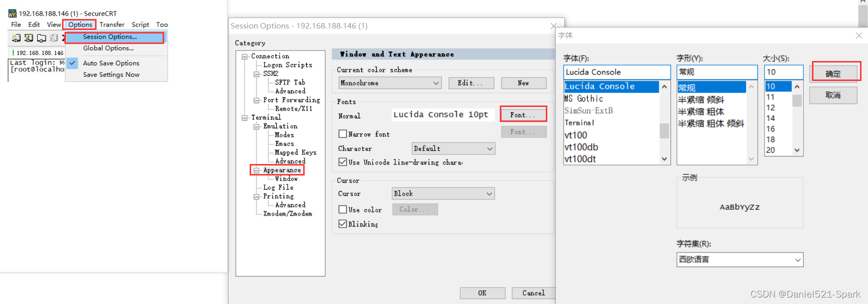Open the 字符集 西欧语言 dropdown
Viewport: 868px width, 304px height.
pos(740,259)
